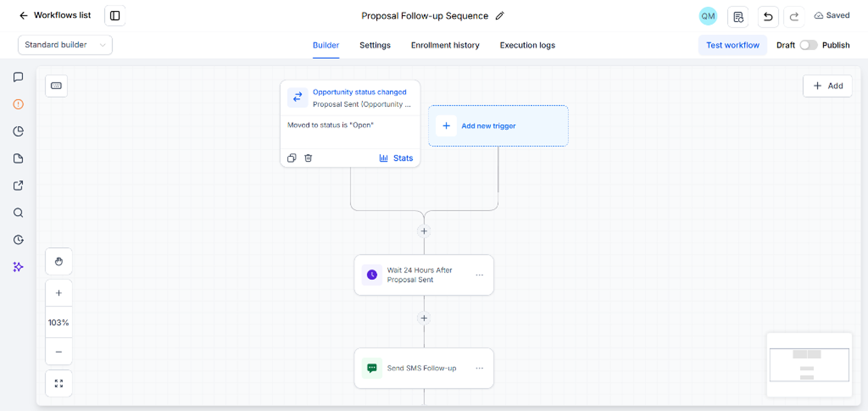
Task: Delete the Opportunity status trigger
Action: (308, 158)
